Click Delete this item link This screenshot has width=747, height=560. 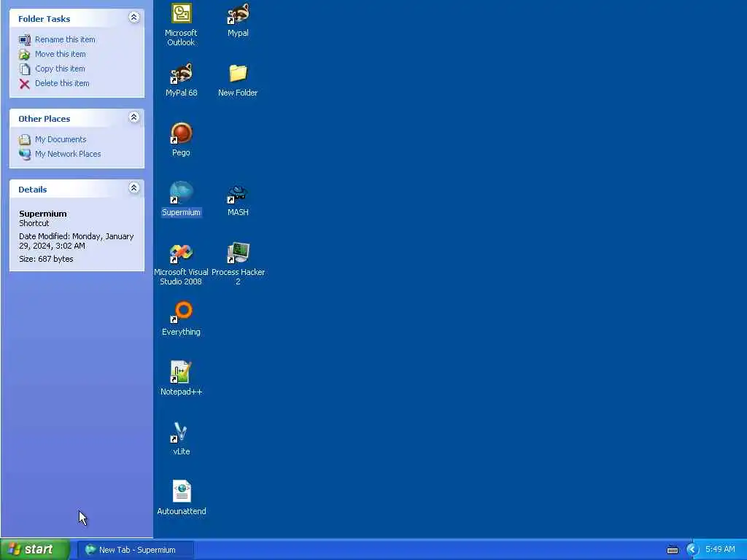[x=62, y=83]
